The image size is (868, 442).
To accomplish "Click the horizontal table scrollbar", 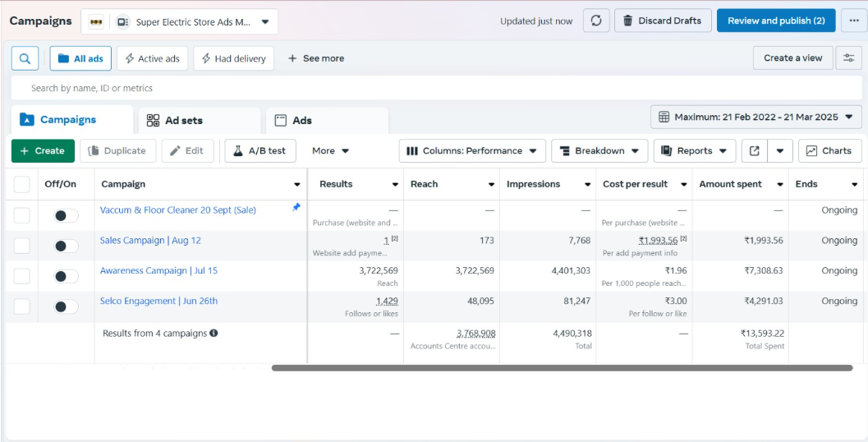I will click(x=562, y=368).
